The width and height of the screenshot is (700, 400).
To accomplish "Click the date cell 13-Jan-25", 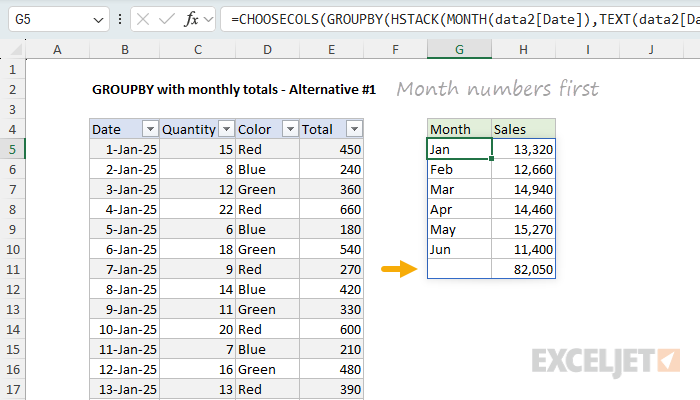I will [125, 389].
